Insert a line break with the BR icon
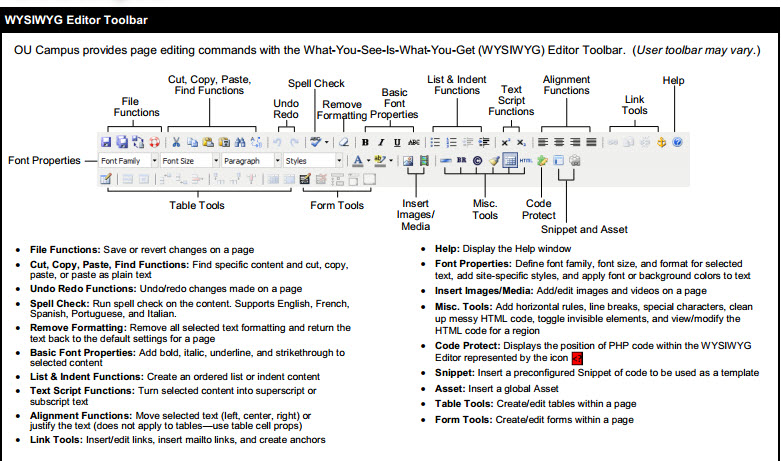 [x=462, y=160]
